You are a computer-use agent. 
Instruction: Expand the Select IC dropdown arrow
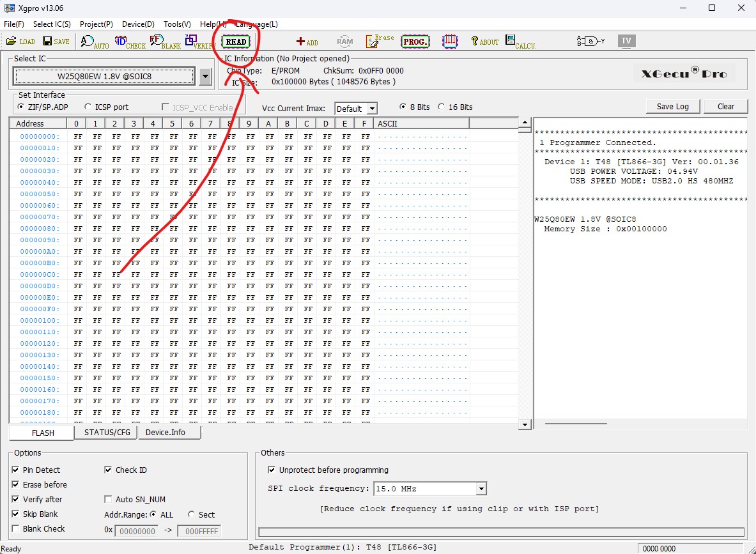click(x=205, y=77)
